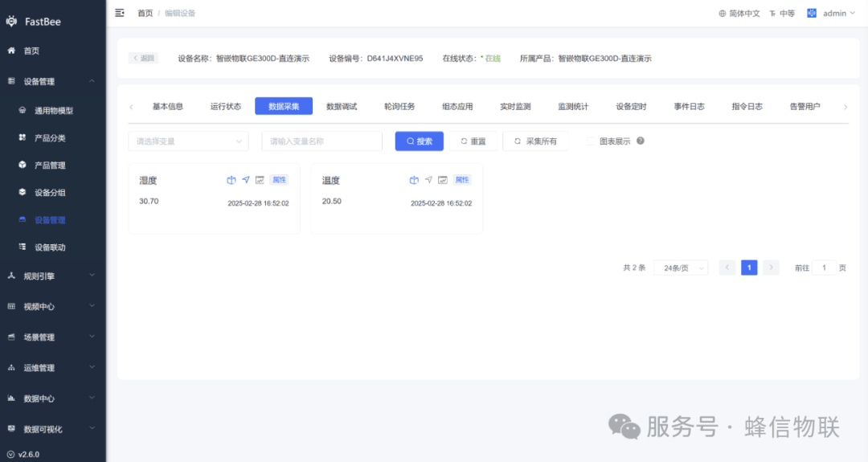Enable the 图表展示 checkbox
Screen dimensions: 868x462
pos(591,141)
